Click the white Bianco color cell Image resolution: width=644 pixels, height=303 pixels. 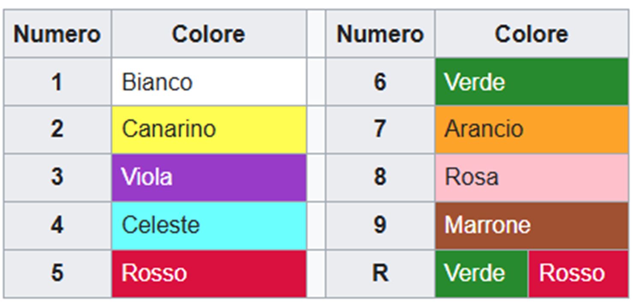pyautogui.click(x=209, y=82)
